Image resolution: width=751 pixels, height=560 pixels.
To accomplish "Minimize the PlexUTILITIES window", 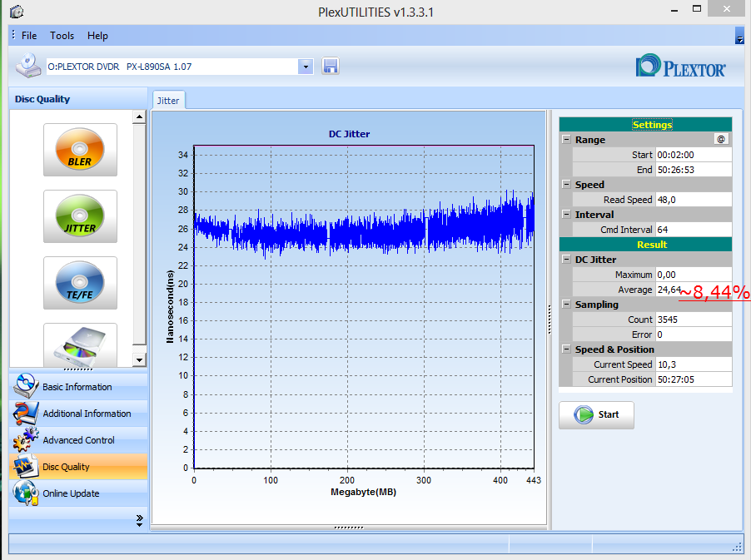I will point(674,10).
